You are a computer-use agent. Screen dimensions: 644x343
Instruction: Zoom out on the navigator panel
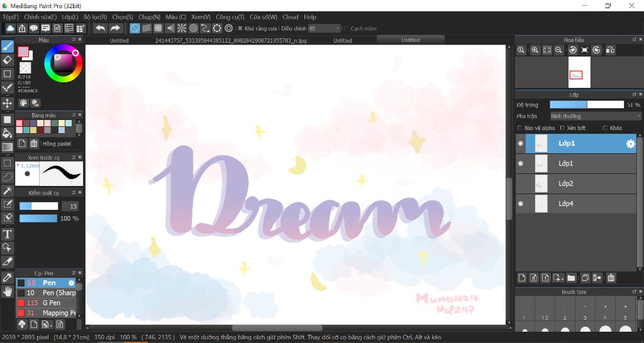(x=558, y=50)
